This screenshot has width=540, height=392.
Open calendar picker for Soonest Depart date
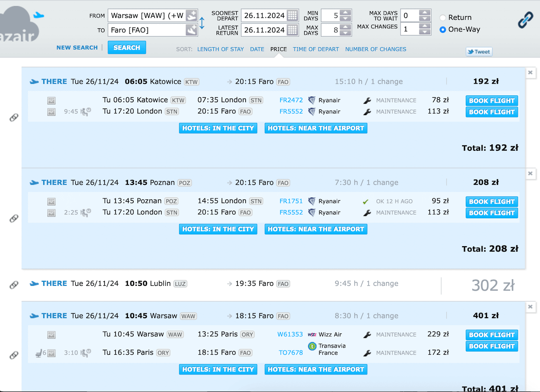(x=292, y=15)
